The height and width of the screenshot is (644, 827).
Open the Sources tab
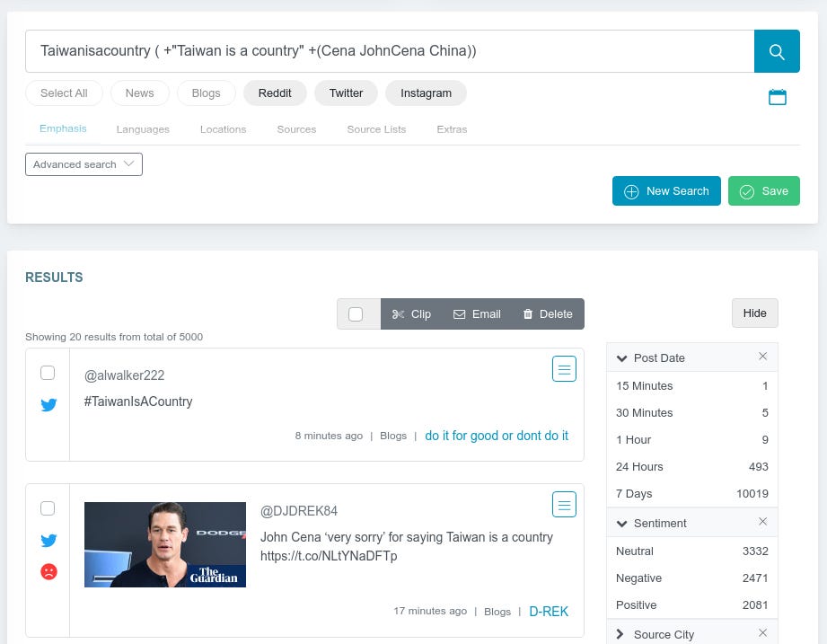pyautogui.click(x=296, y=129)
